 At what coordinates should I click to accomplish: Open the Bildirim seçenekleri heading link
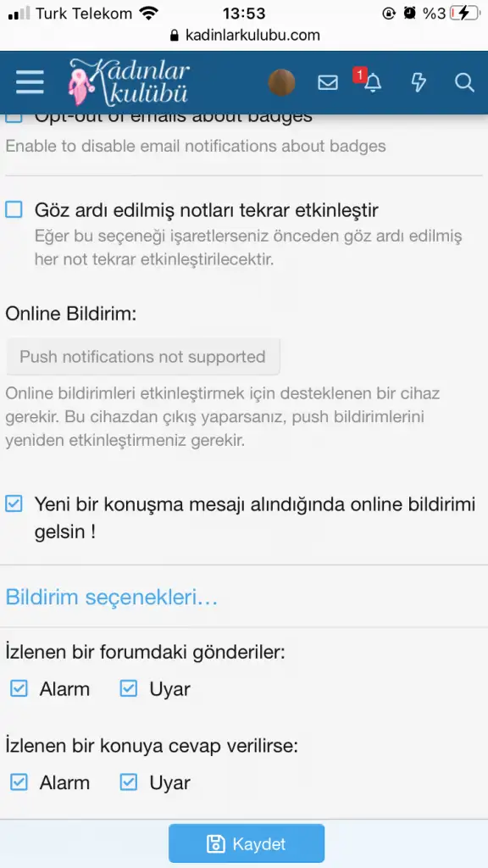click(x=111, y=598)
